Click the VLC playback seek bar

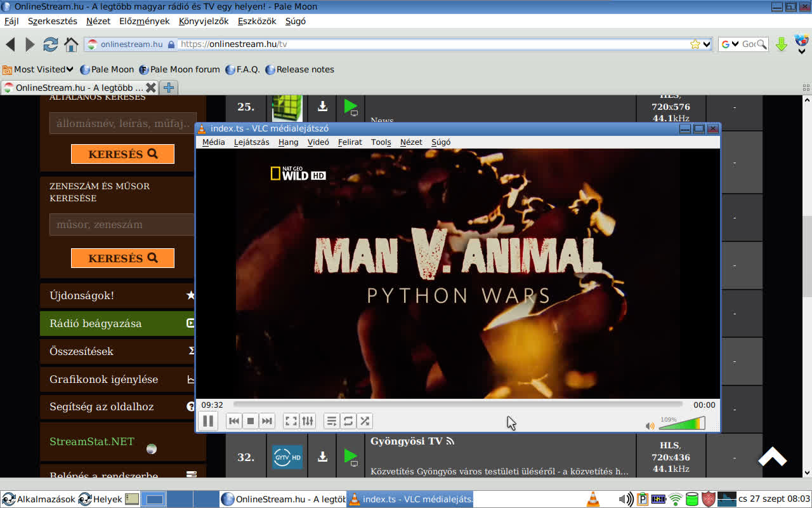[x=458, y=404]
